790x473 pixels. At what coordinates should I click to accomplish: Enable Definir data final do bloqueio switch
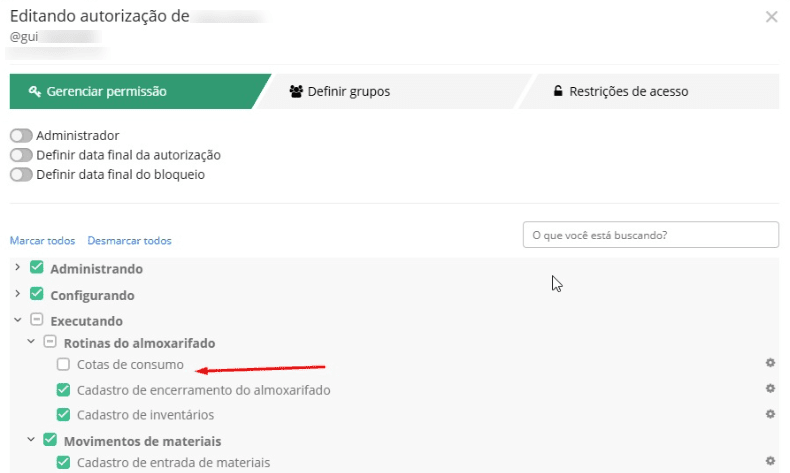tap(21, 175)
